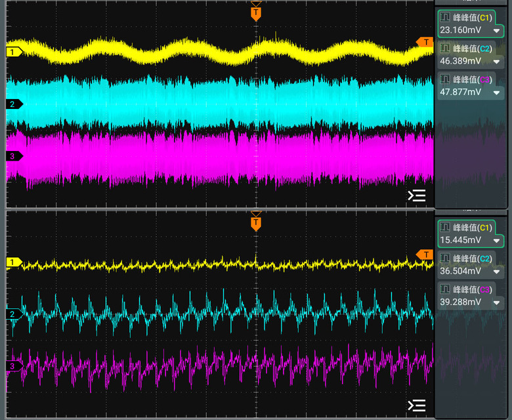The width and height of the screenshot is (512, 420).
Task: Click measurement icon beside top 峰峰值(C1)
Action: (x=445, y=17)
